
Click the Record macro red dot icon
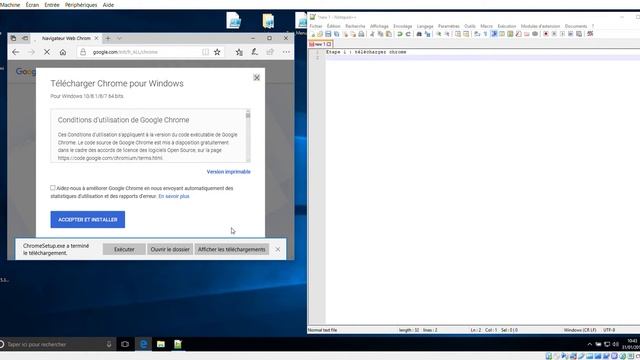tap(546, 34)
